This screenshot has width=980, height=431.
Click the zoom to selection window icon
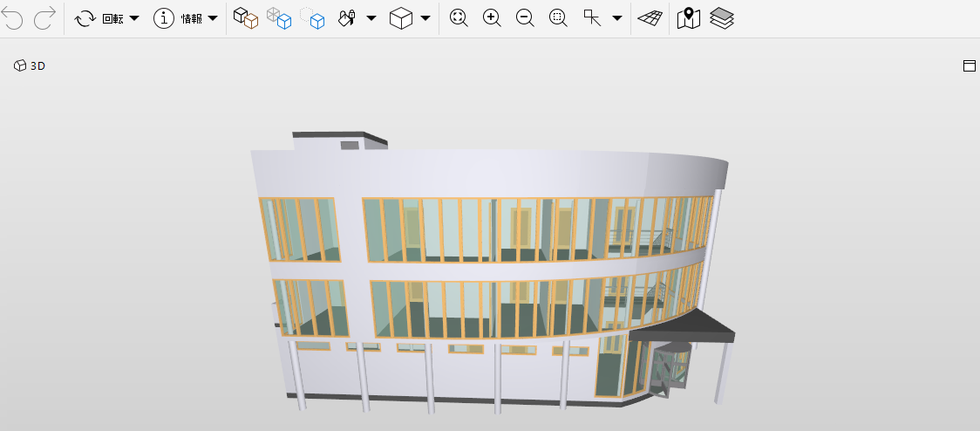click(558, 18)
